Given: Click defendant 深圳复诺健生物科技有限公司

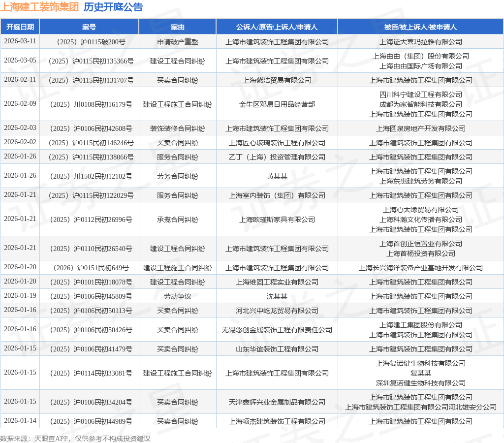Looking at the screenshot, I should coord(421,383).
